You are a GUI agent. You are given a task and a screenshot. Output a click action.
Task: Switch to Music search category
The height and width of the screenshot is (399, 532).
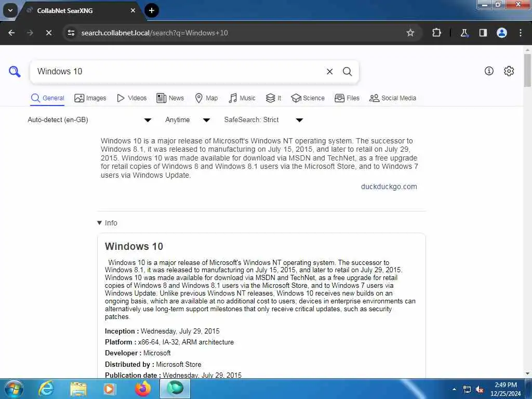click(242, 98)
